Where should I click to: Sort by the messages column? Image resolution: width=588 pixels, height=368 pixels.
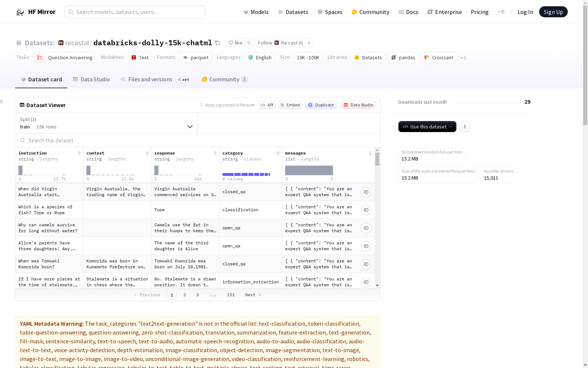pos(370,153)
